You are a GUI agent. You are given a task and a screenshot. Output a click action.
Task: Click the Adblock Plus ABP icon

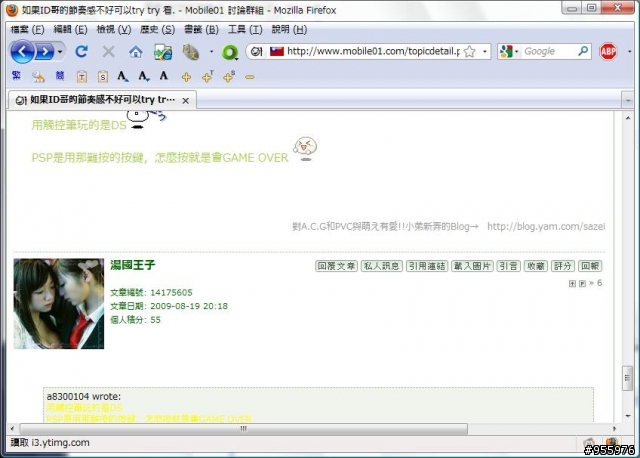coord(608,51)
